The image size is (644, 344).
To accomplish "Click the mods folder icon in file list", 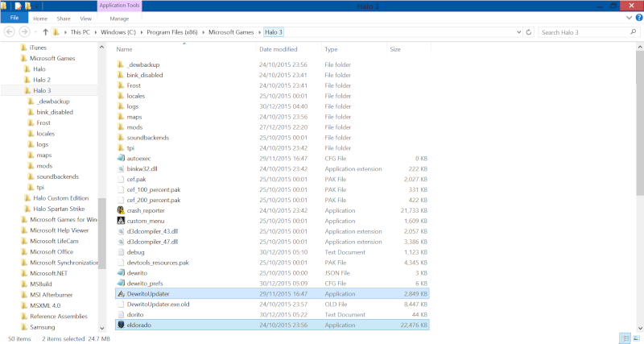I will (120, 127).
